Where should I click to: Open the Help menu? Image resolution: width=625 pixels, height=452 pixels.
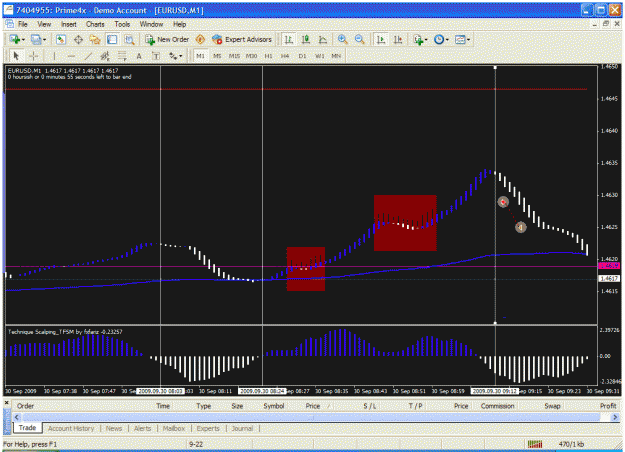tap(179, 24)
